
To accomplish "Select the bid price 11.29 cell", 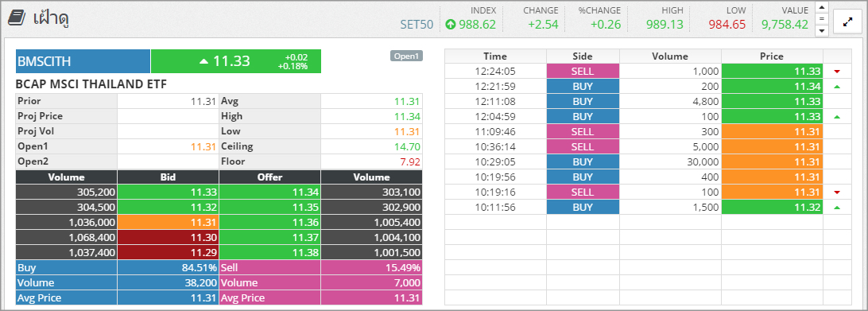I will 169,252.
